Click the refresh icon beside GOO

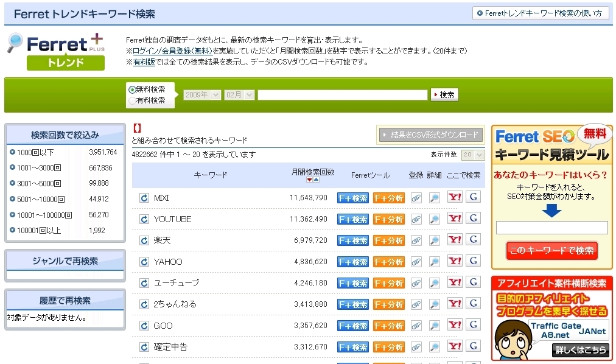click(x=144, y=326)
